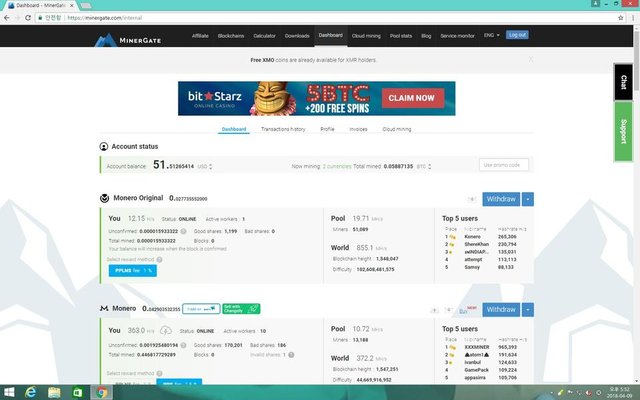Click Account status user icon
640x400 pixels.
tap(104, 146)
